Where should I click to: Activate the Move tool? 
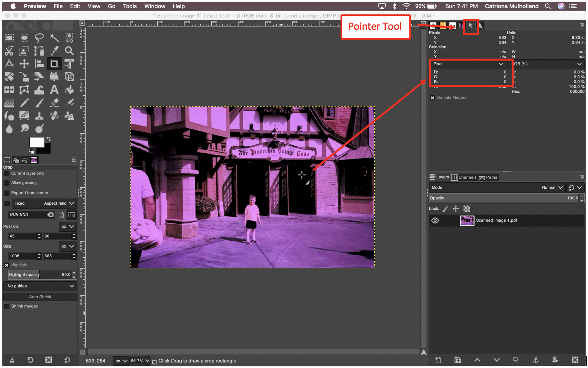[24, 64]
